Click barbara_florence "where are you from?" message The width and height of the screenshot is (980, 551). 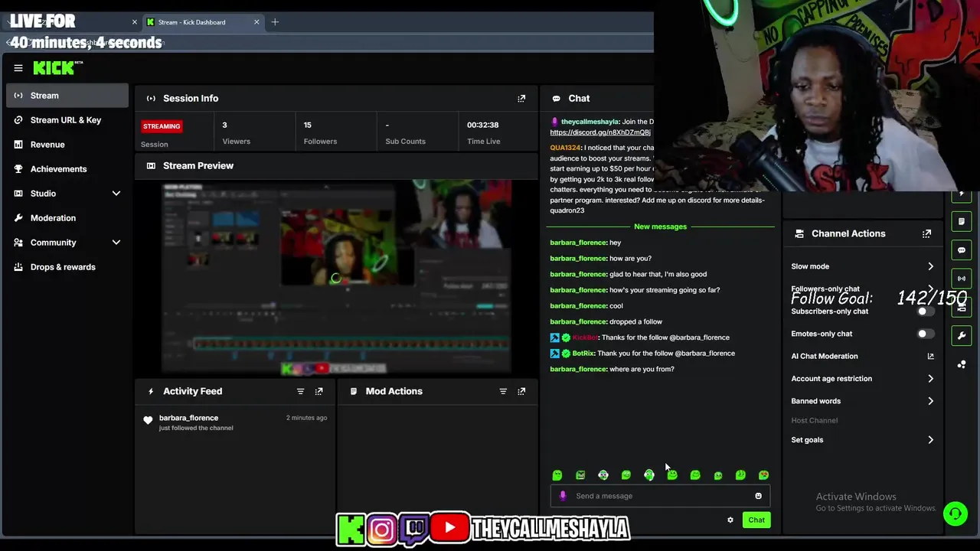point(612,370)
